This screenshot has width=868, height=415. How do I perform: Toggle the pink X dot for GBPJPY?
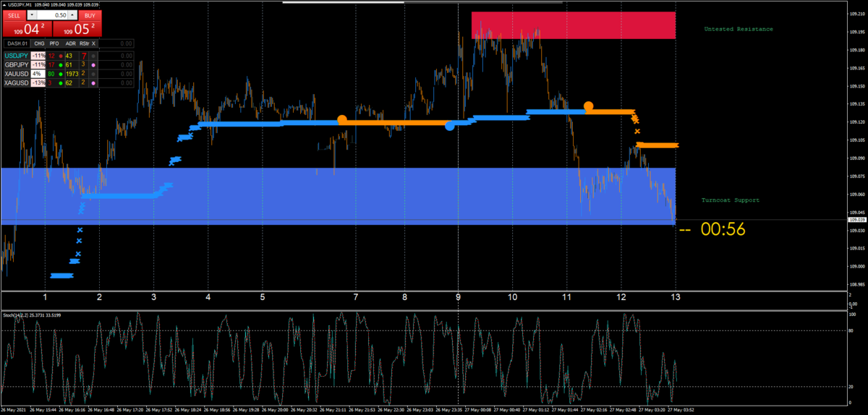coord(93,65)
